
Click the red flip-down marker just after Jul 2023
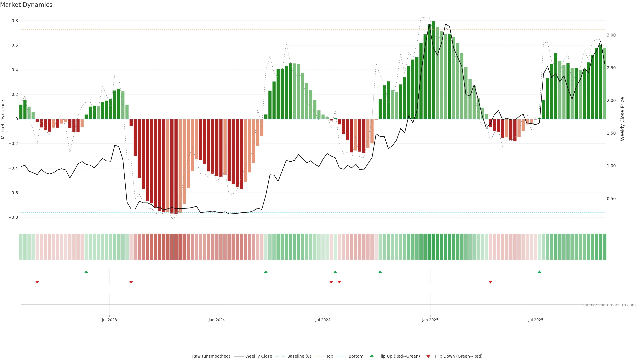click(131, 282)
